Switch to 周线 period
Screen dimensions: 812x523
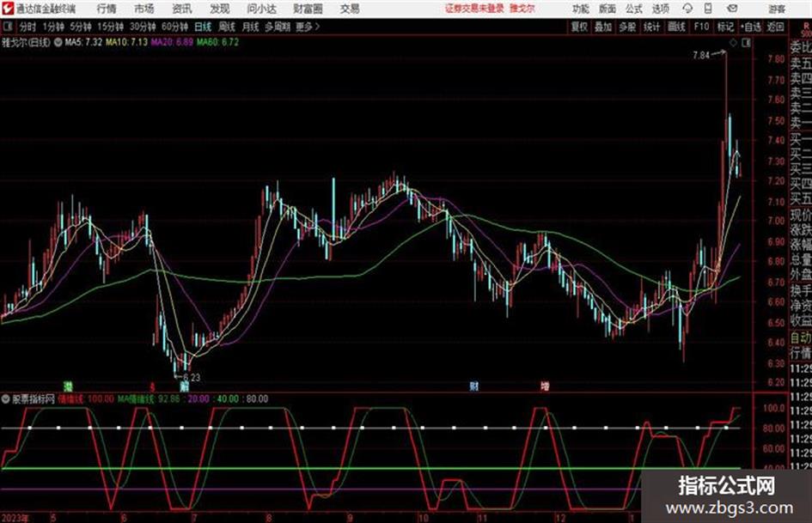[x=227, y=27]
